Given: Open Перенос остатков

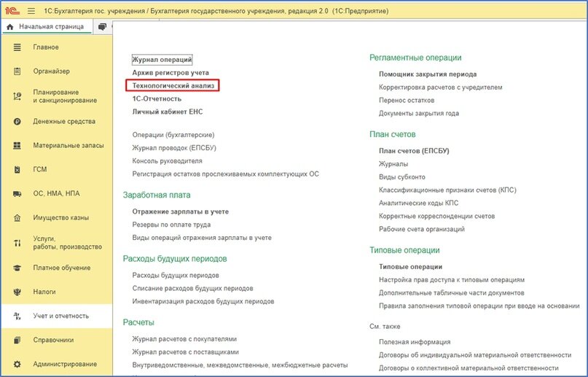Looking at the screenshot, I should 407,101.
